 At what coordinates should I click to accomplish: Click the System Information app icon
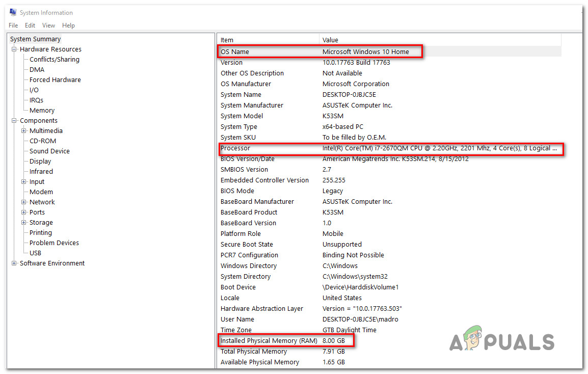[x=13, y=12]
